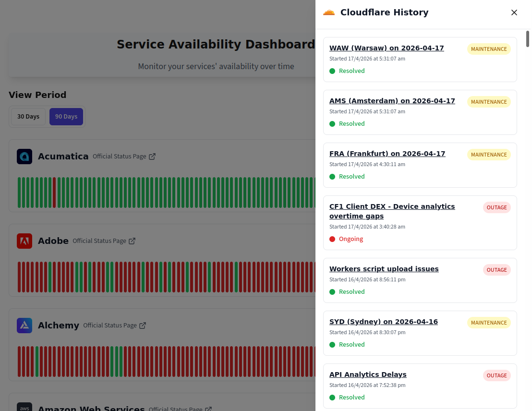This screenshot has height=411, width=532.
Task: Switch view period to 30 Days
Action: pos(28,117)
